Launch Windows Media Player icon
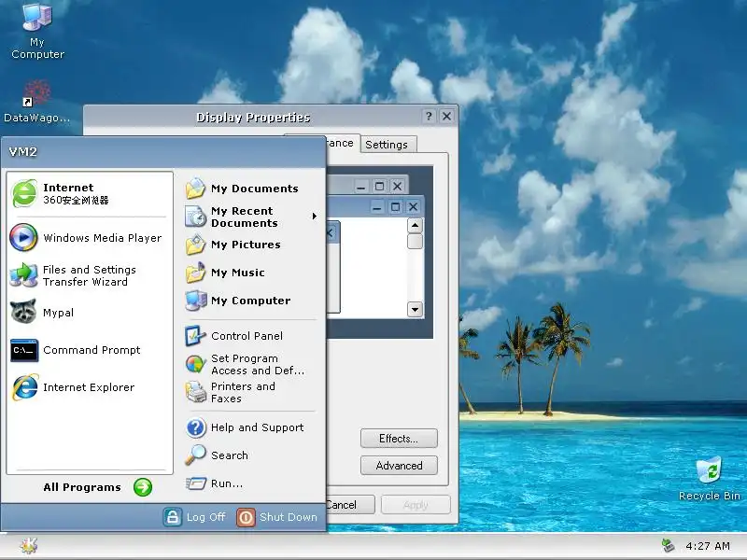The image size is (747, 560). coord(24,237)
